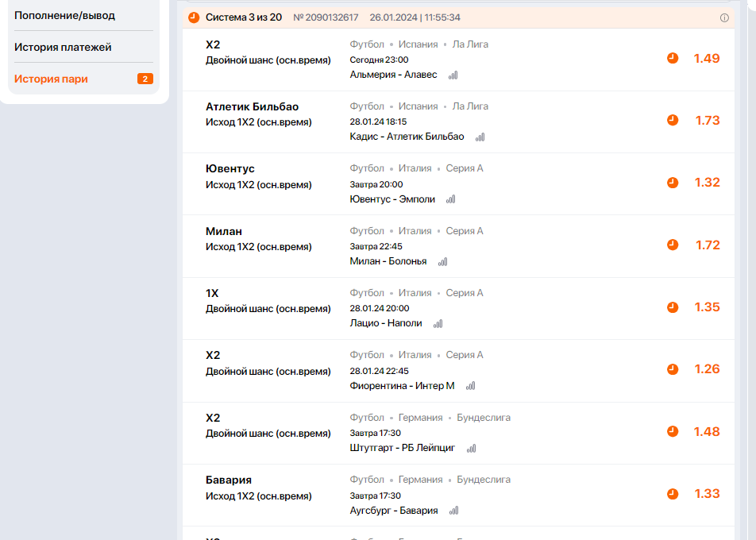
Task: Select История пари in the sidebar
Action: pos(51,79)
